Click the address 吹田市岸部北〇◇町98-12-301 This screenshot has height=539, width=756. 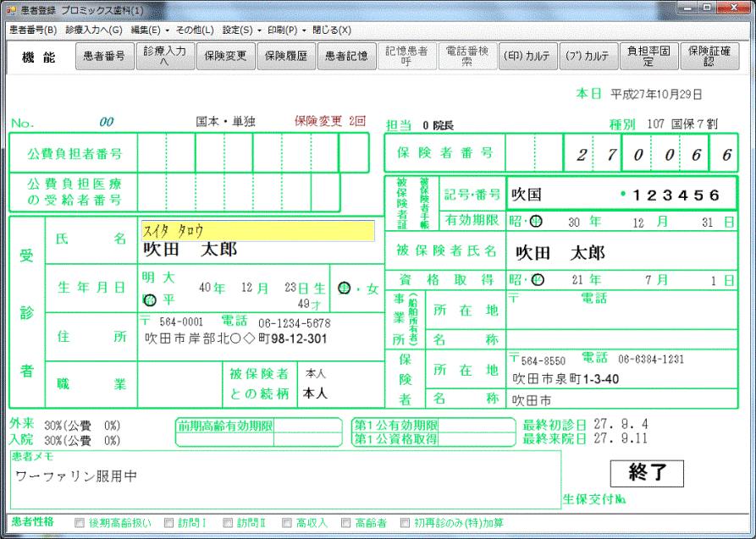236,339
